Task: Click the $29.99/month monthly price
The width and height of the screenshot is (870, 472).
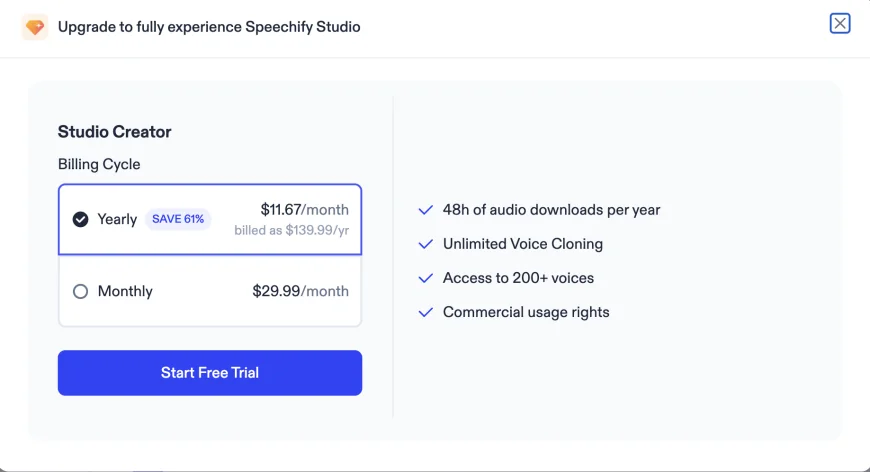Action: 300,292
